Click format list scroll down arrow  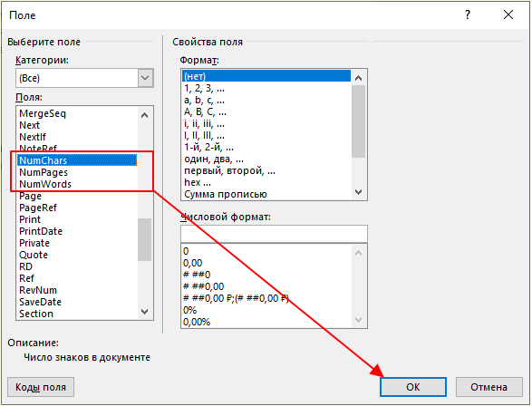point(358,192)
